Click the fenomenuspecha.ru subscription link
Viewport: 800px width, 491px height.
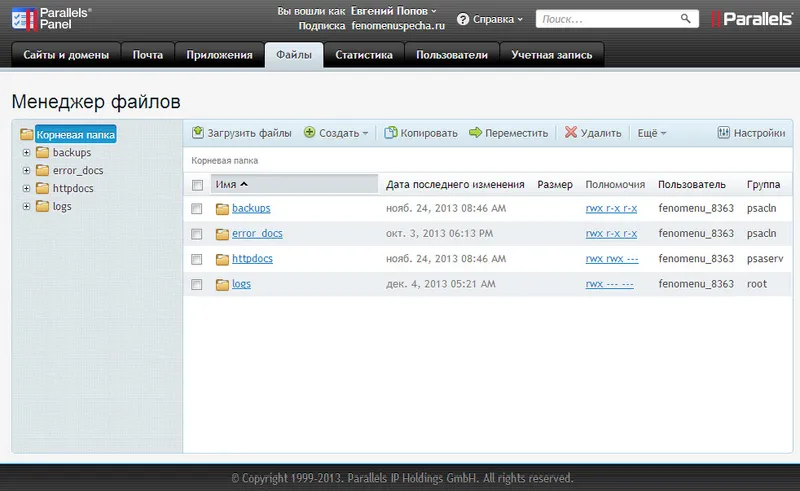[398, 26]
